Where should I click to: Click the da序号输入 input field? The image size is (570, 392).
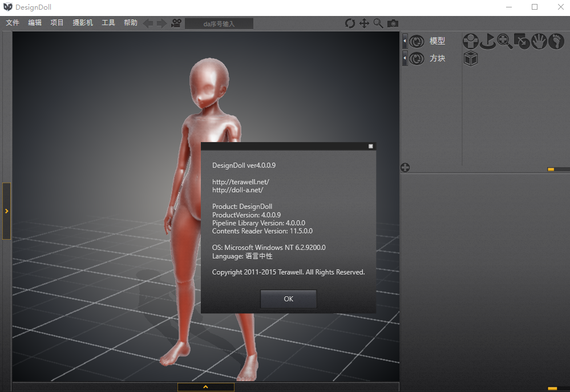point(219,23)
